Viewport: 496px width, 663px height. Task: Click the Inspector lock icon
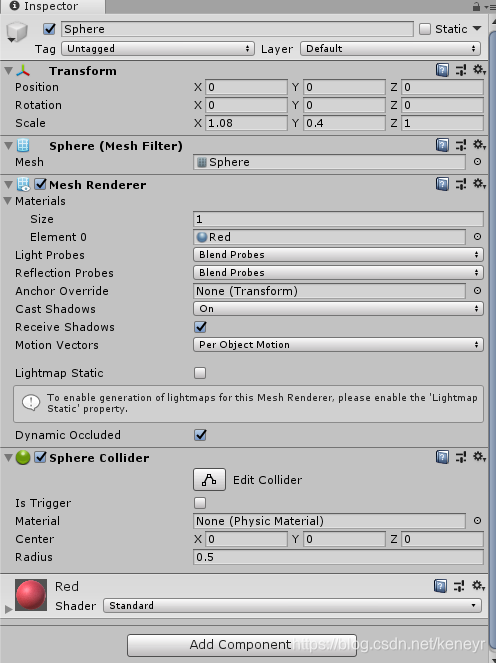click(x=477, y=7)
